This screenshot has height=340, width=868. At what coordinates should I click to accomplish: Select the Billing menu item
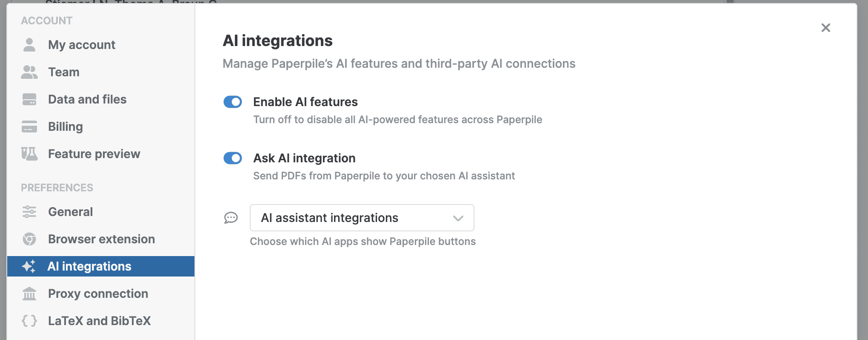(101, 127)
